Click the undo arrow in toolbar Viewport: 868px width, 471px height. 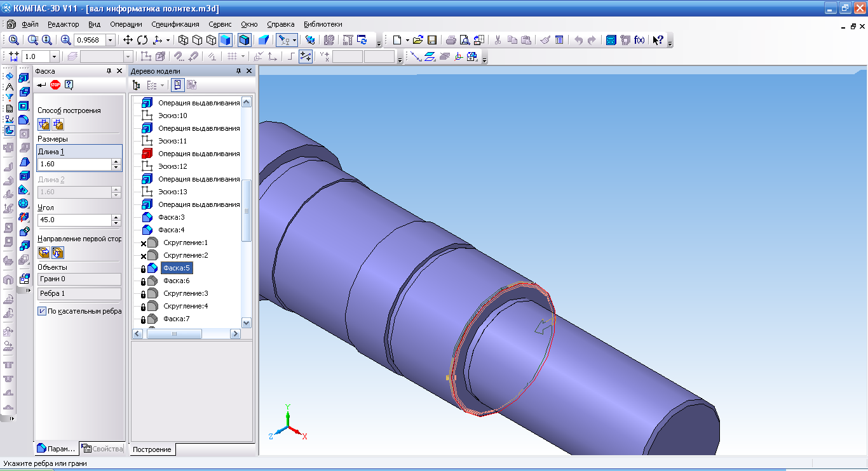[x=578, y=40]
